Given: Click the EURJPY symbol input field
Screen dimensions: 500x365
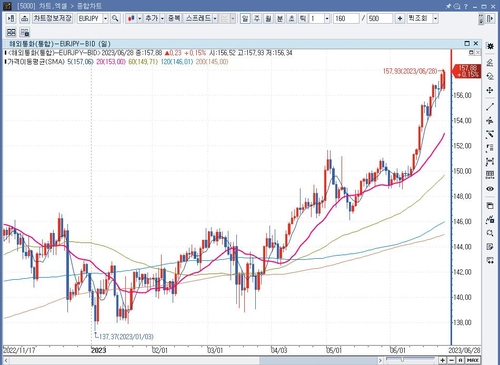Looking at the screenshot, I should click(x=90, y=18).
